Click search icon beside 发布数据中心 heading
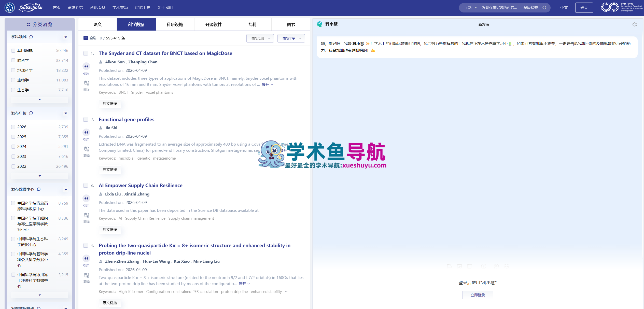The image size is (644, 309). pyautogui.click(x=39, y=189)
